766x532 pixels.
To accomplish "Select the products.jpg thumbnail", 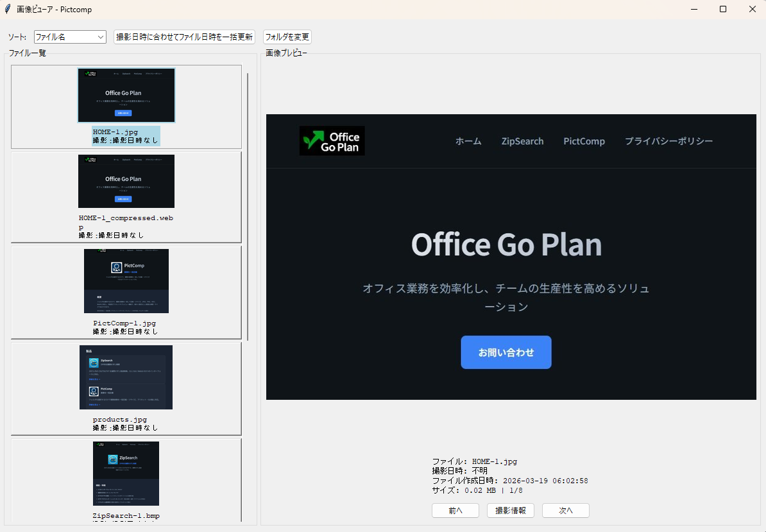I will coord(126,377).
